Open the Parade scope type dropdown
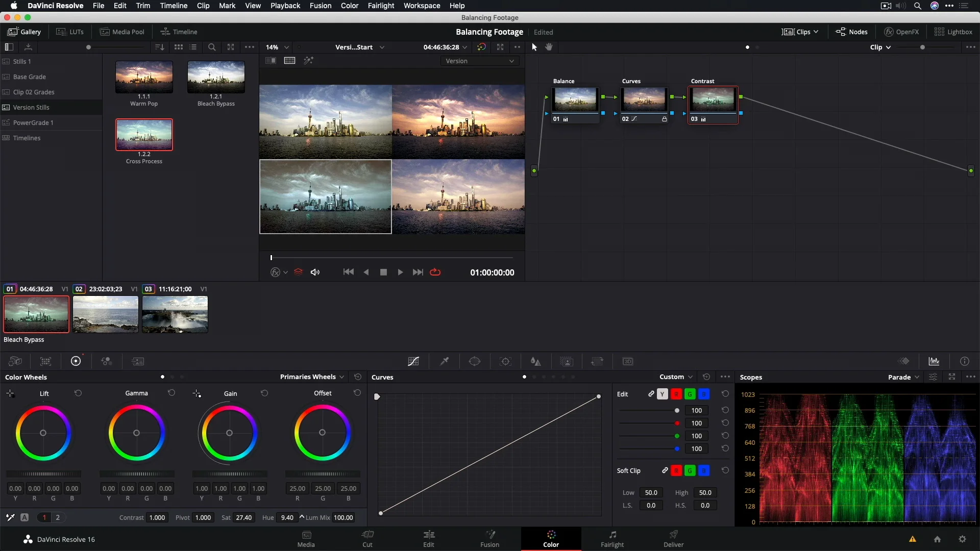 (903, 377)
